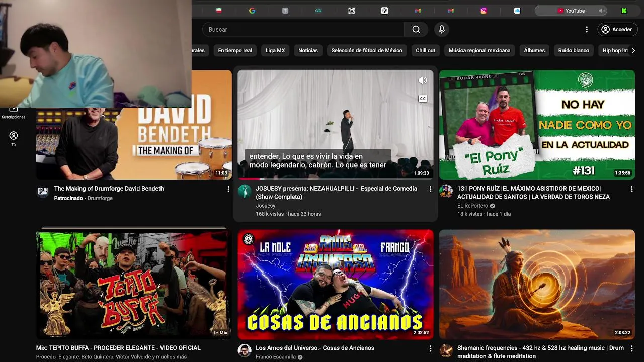Select the Chill out chip
This screenshot has height=362, width=644.
tap(425, 50)
